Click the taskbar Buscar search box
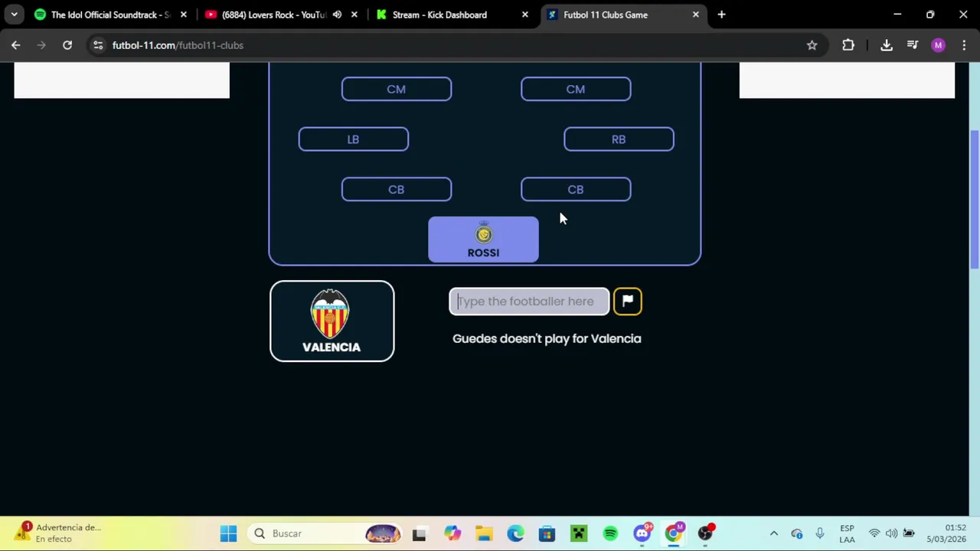Image resolution: width=980 pixels, height=551 pixels. [326, 533]
